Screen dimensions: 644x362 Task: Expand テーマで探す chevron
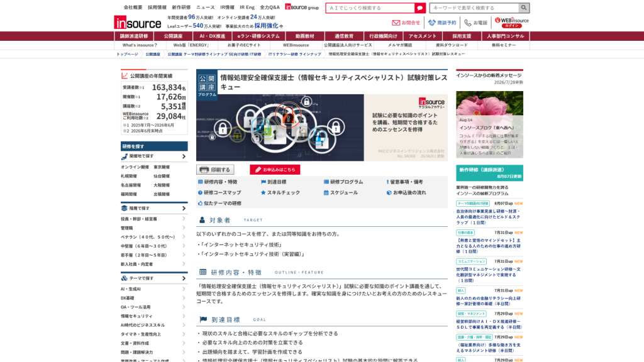pos(184,278)
